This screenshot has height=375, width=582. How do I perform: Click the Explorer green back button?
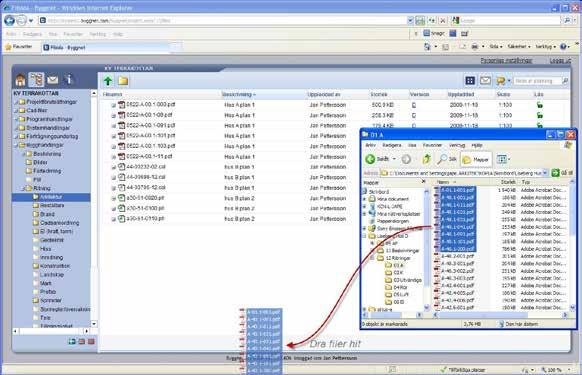click(x=370, y=159)
